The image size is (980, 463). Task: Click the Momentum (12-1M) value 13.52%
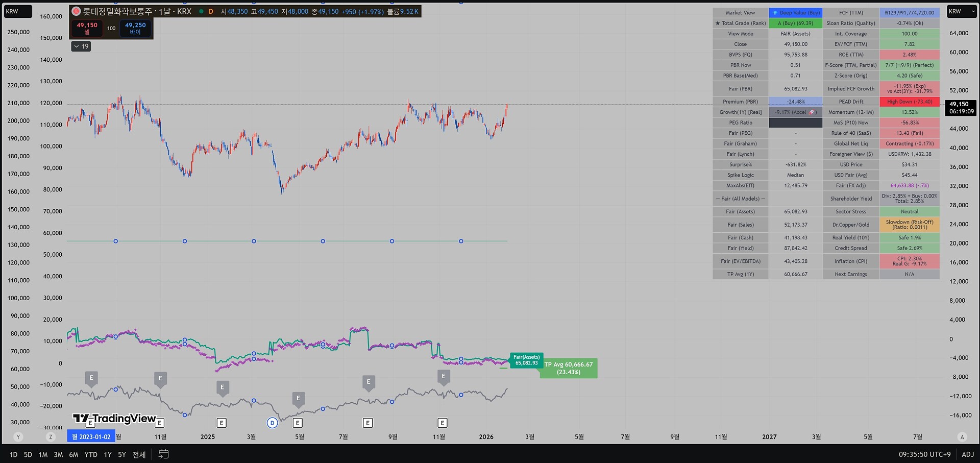910,112
